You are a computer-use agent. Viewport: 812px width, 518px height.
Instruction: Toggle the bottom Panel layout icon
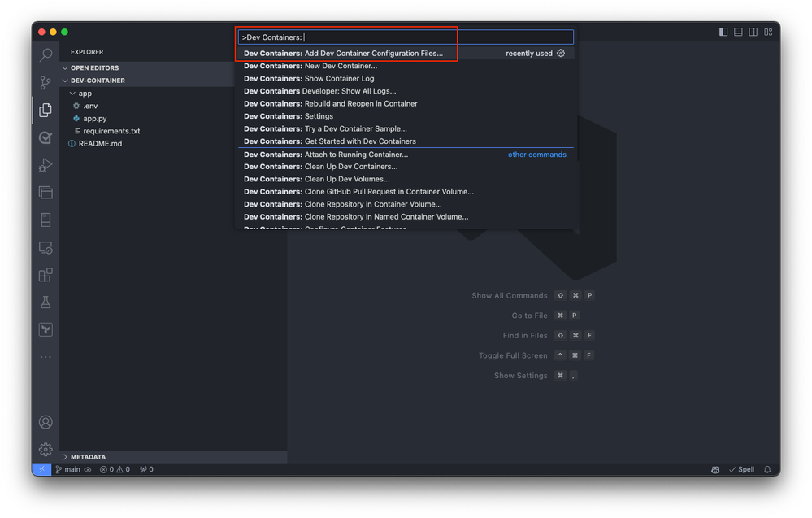tap(739, 32)
